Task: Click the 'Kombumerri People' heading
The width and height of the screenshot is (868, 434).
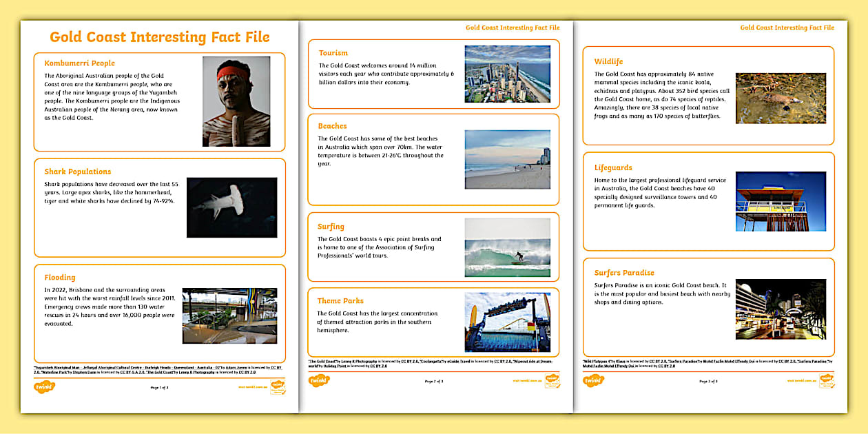Action: pyautogui.click(x=80, y=63)
